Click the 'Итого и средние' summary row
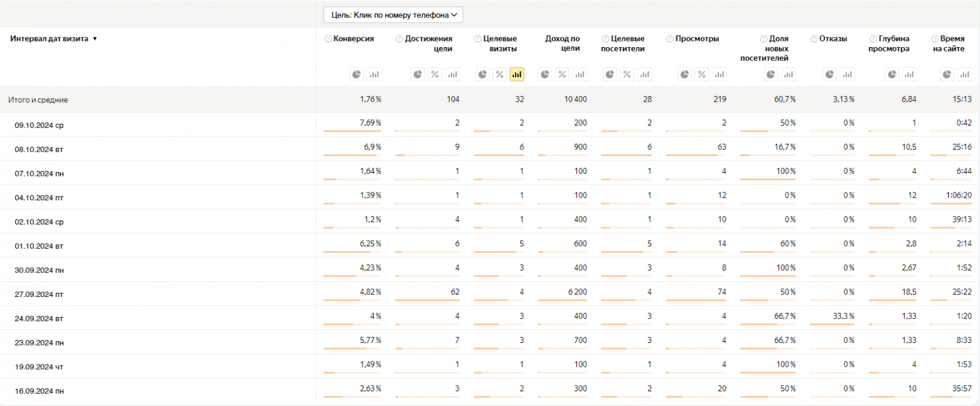 coord(38,100)
